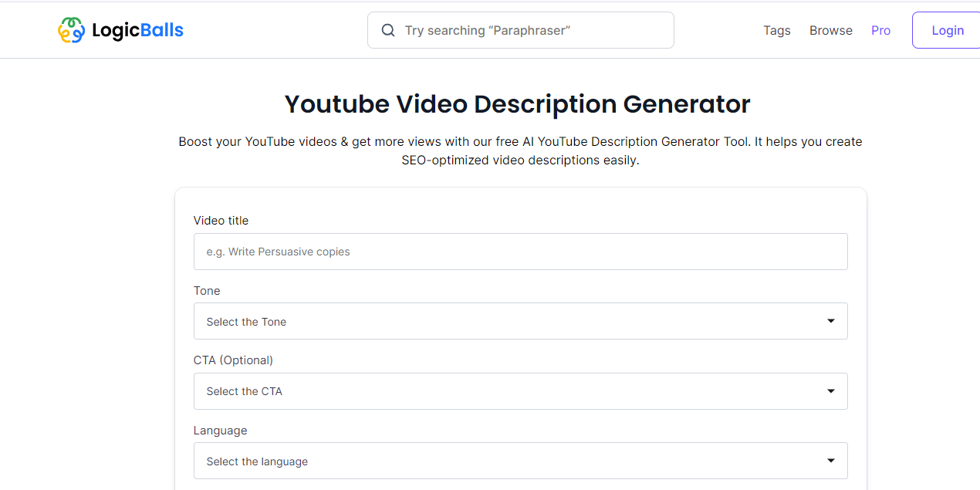Open the Select the language dropdown
The width and height of the screenshot is (980, 490).
coord(521,461)
